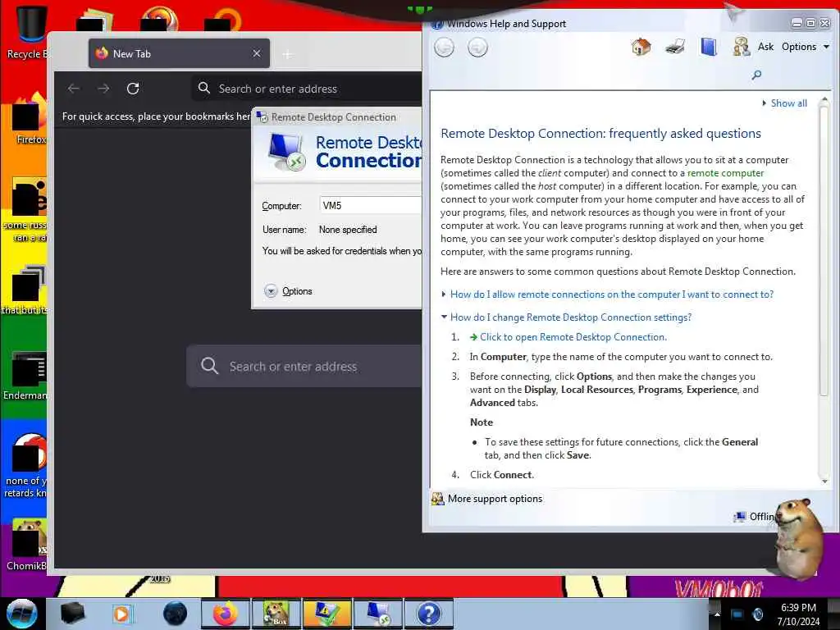Click Firefox forward navigation arrow
The width and height of the screenshot is (840, 630).
(103, 89)
